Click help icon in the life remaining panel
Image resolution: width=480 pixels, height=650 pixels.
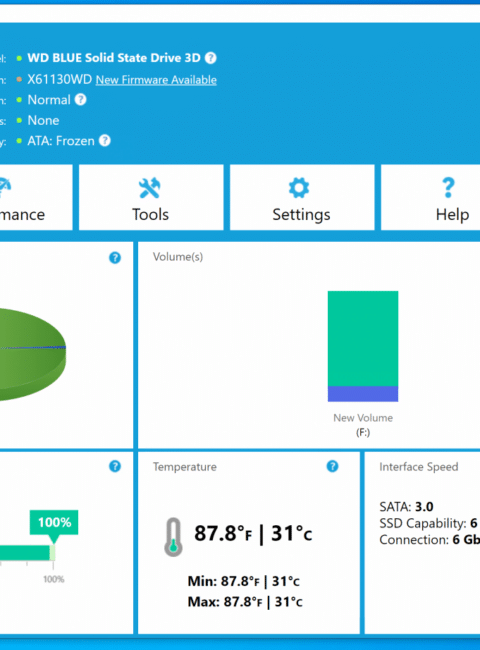pos(115,466)
